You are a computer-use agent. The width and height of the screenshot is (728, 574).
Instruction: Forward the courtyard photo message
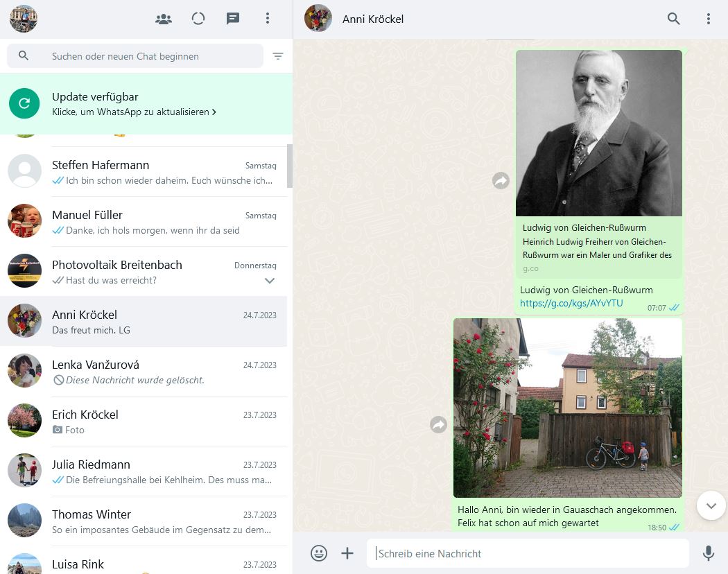pos(439,424)
